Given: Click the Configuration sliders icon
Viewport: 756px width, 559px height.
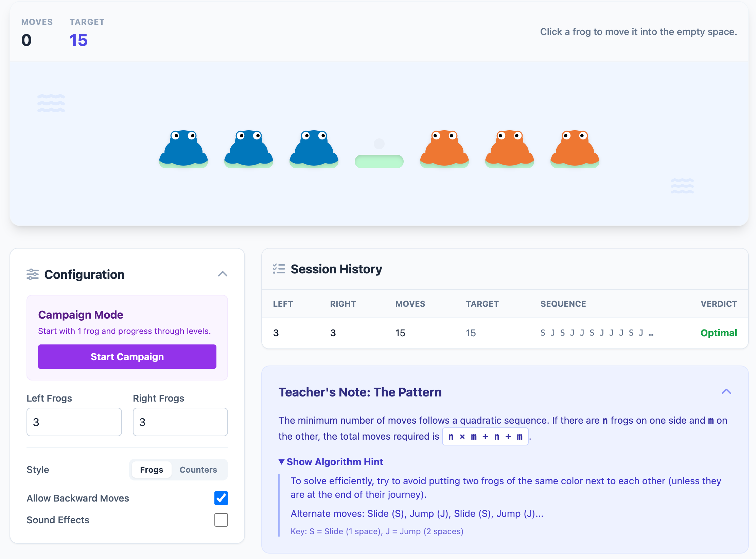Looking at the screenshot, I should 33,274.
